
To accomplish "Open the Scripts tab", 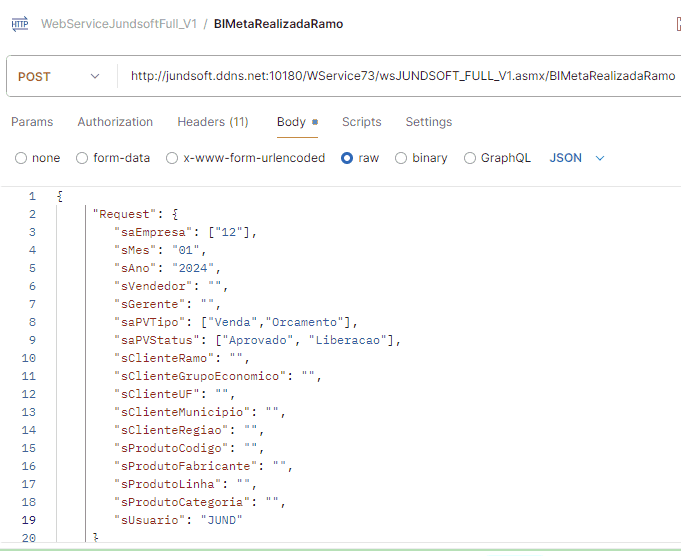I will point(361,122).
